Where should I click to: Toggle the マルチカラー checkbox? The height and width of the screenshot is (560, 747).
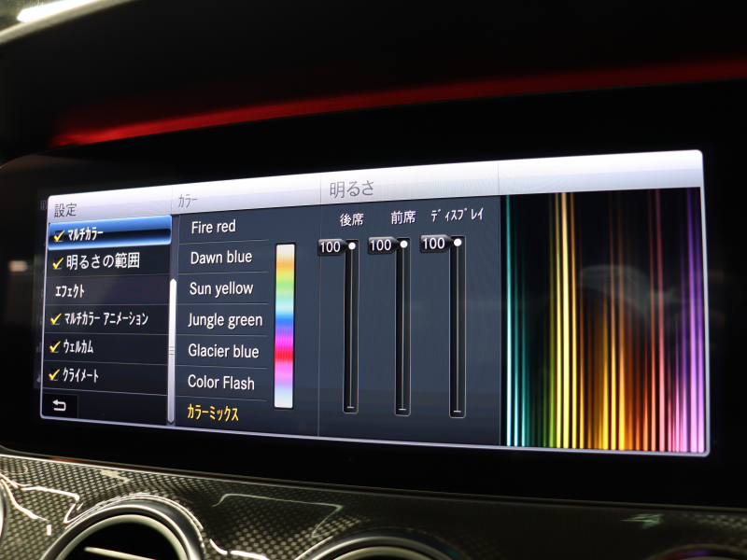[x=59, y=236]
